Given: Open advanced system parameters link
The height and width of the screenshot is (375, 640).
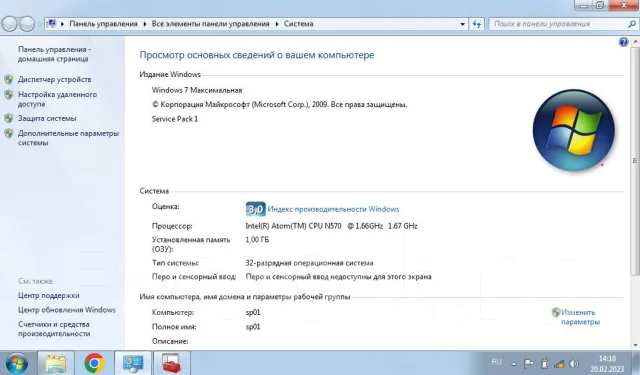Looking at the screenshot, I should pyautogui.click(x=68, y=138).
